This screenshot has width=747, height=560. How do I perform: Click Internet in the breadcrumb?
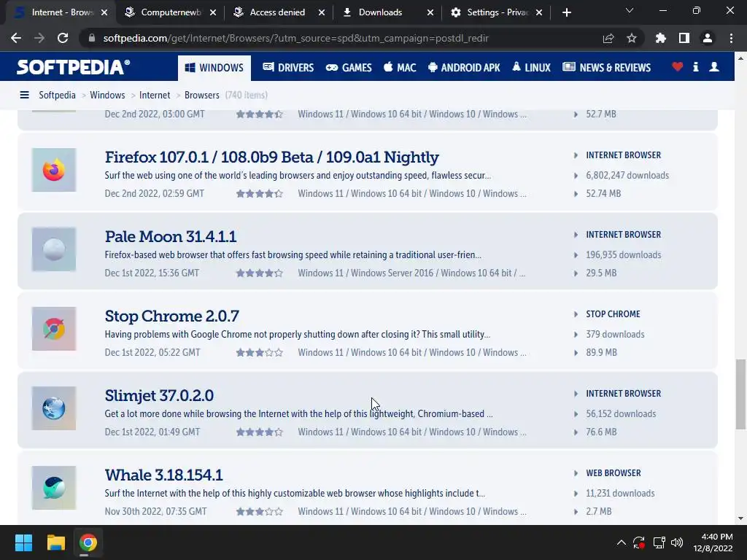(155, 96)
